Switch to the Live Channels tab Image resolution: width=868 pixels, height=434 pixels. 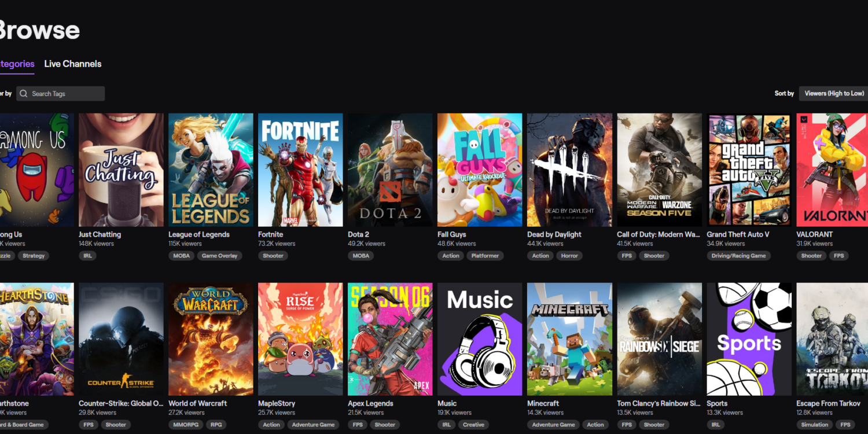pos(73,64)
